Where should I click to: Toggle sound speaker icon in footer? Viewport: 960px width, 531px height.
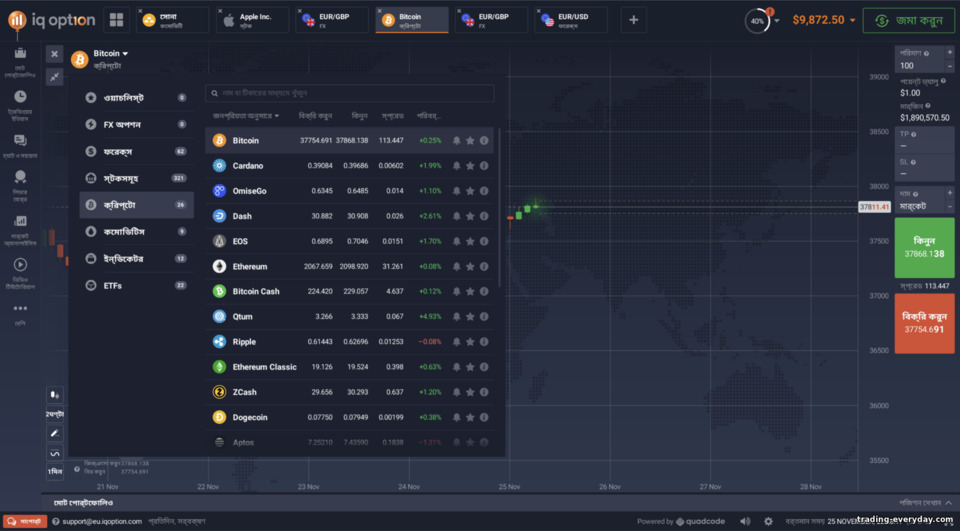point(744,521)
